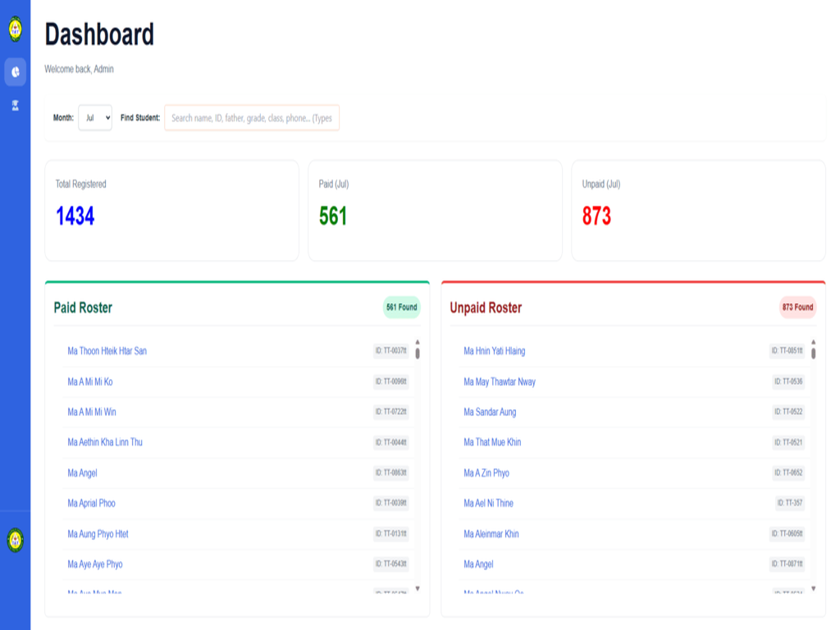Open student Ma Hnin Yati Hlaing
This screenshot has height=630, width=840.
[495, 351]
